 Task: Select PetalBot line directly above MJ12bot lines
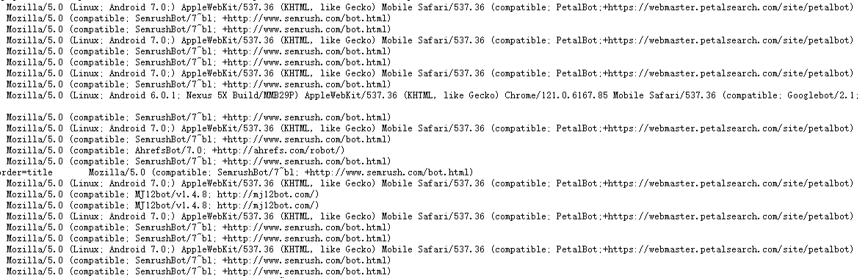(x=430, y=183)
